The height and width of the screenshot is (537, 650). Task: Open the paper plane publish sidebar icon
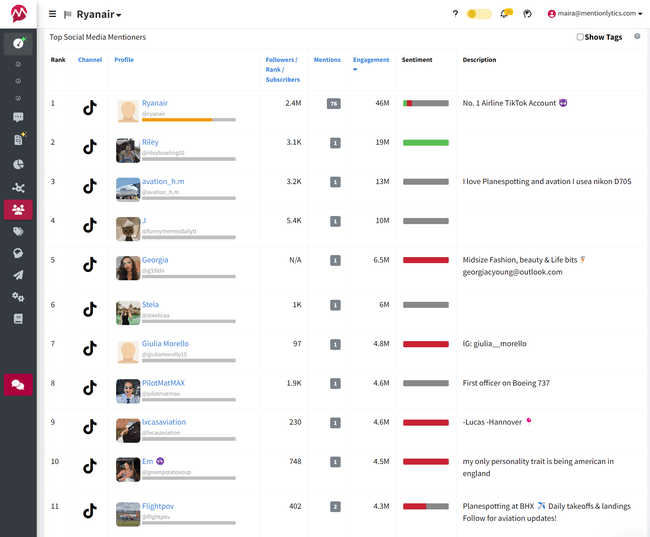pyautogui.click(x=18, y=275)
